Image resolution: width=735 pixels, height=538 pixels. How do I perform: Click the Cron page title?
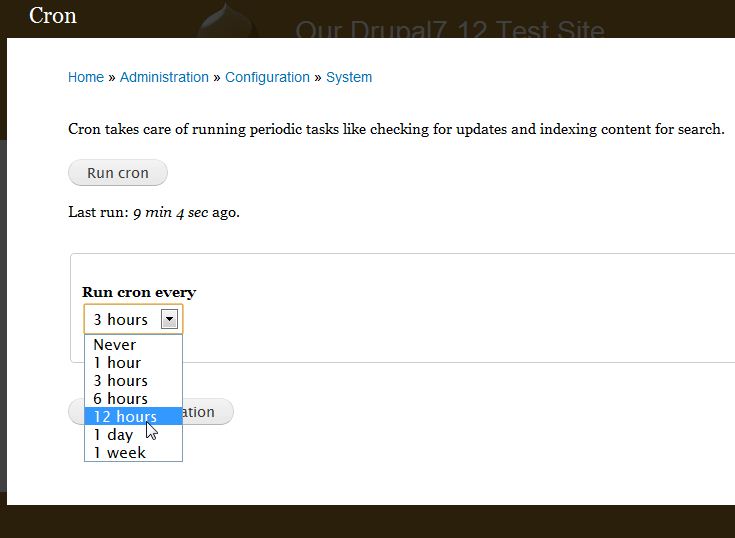53,16
